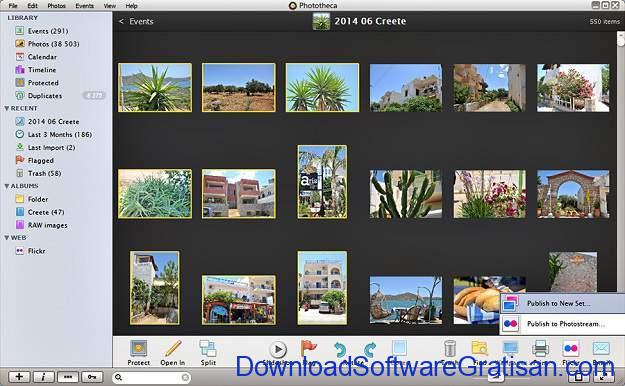
Task: Select the agave plant by lake thumbnail
Action: [x=155, y=87]
